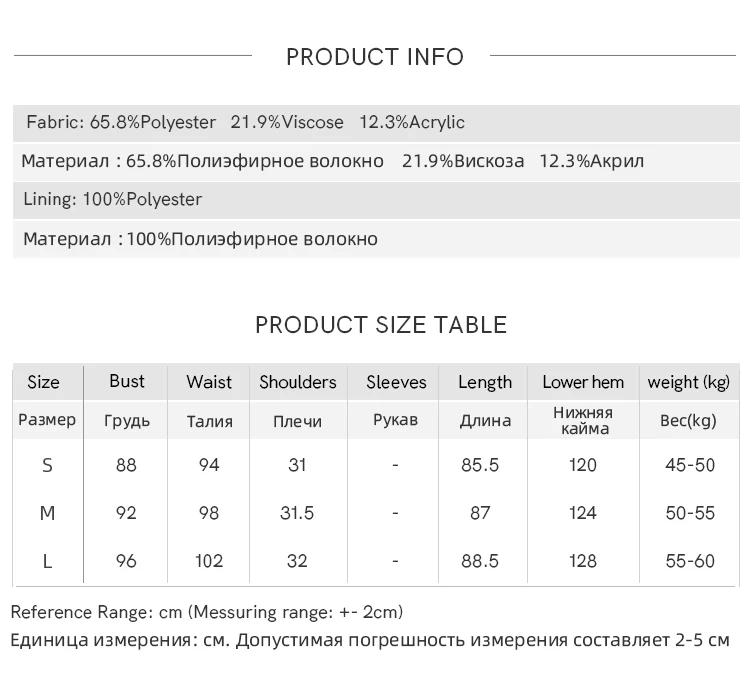Viewport: 750px width, 677px height.
Task: Click the PRODUCT SIZE TABLE title
Action: (381, 325)
